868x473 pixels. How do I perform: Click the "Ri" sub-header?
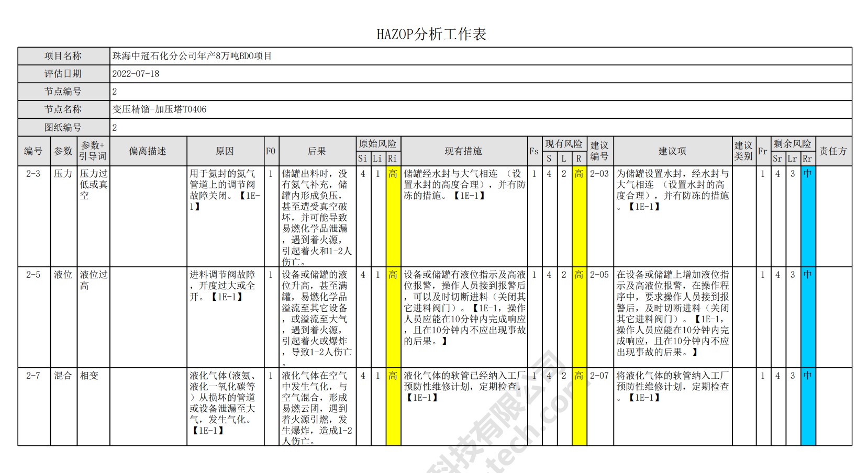[393, 159]
